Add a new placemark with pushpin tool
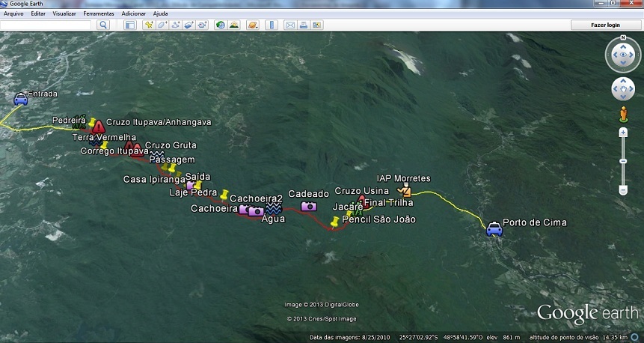 (148, 25)
